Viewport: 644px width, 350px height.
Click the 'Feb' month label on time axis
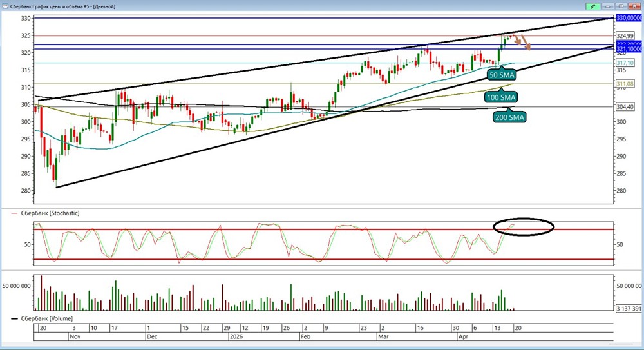point(305,336)
